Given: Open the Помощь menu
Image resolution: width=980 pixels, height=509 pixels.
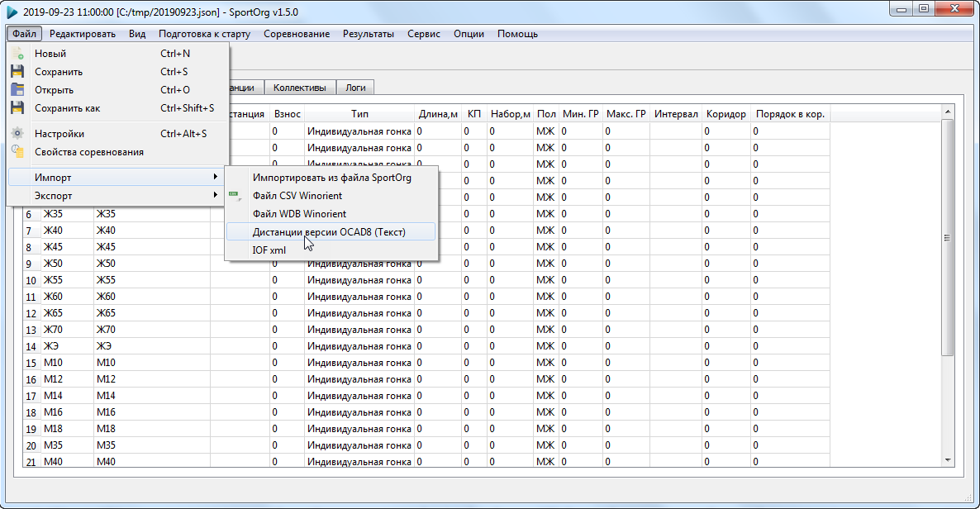Looking at the screenshot, I should pyautogui.click(x=517, y=34).
